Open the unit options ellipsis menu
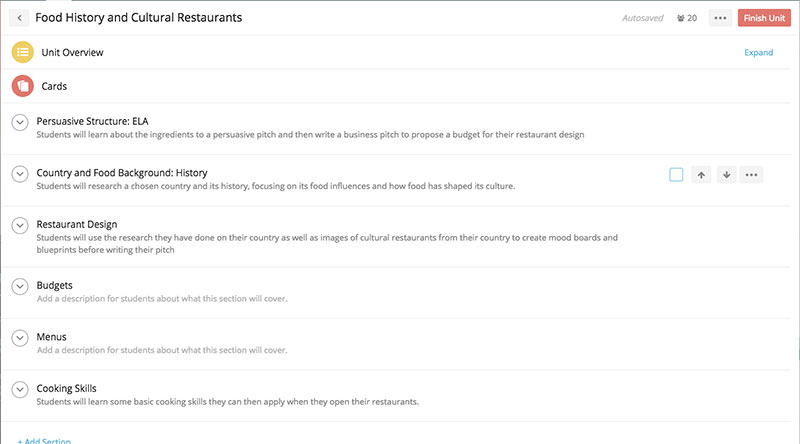800x444 pixels. pyautogui.click(x=720, y=18)
